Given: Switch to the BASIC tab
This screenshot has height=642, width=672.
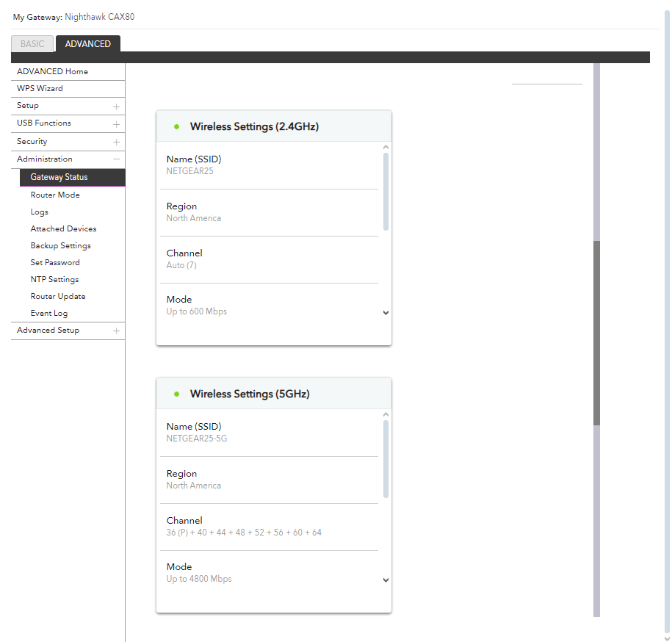Looking at the screenshot, I should pyautogui.click(x=32, y=44).
